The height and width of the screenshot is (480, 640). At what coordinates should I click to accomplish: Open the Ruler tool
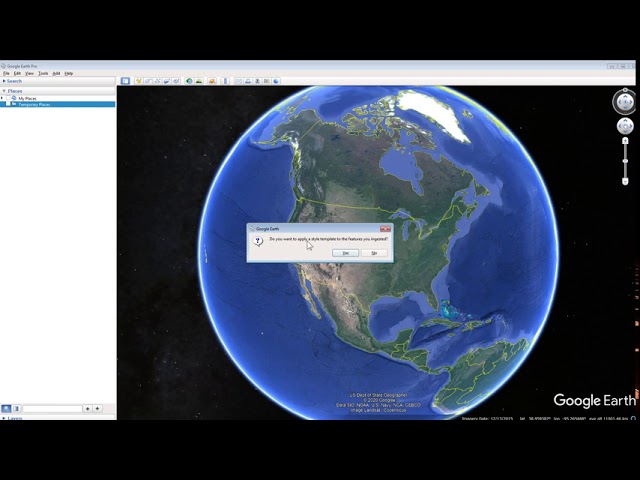click(x=225, y=81)
